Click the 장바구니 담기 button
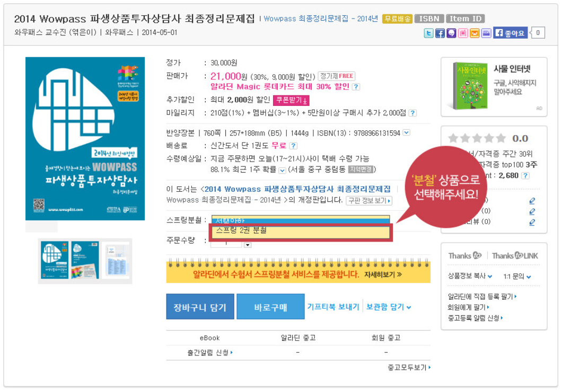 [x=200, y=307]
